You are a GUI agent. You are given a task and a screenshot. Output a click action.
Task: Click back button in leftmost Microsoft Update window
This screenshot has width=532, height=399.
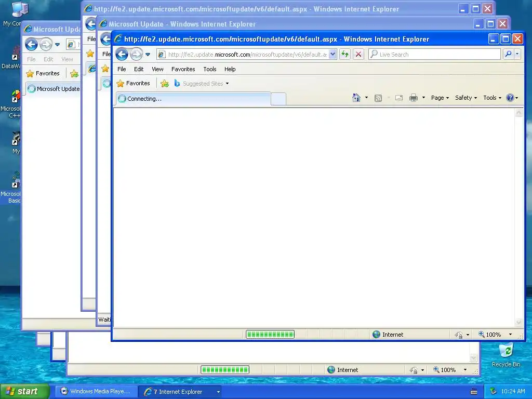coord(31,44)
